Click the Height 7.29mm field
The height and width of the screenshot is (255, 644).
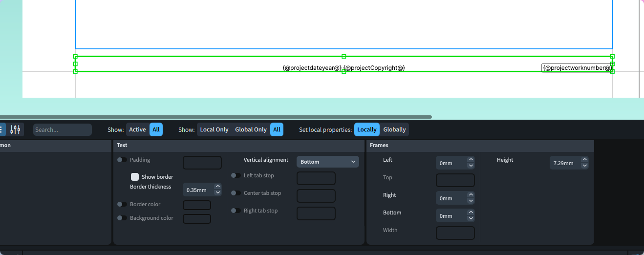565,163
